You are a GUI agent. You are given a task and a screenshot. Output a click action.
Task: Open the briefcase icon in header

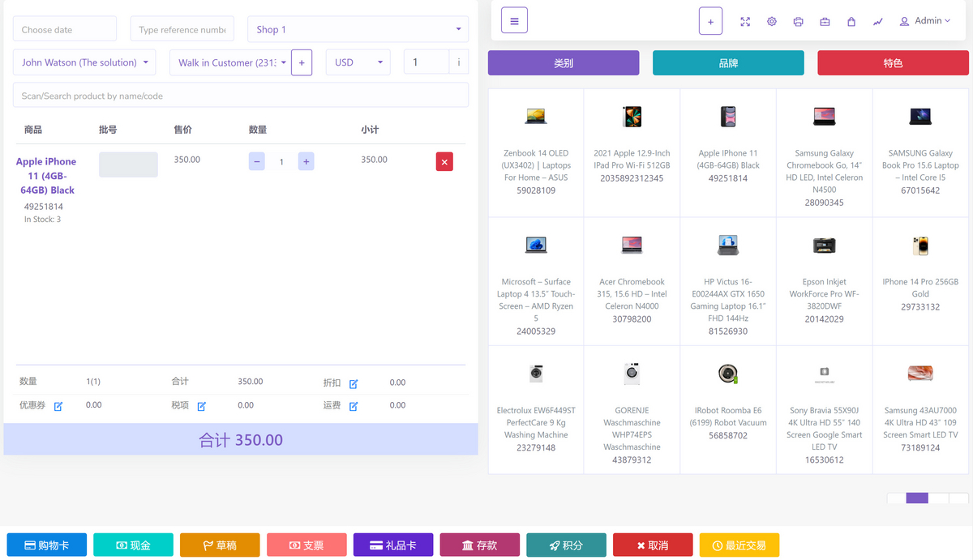(825, 22)
